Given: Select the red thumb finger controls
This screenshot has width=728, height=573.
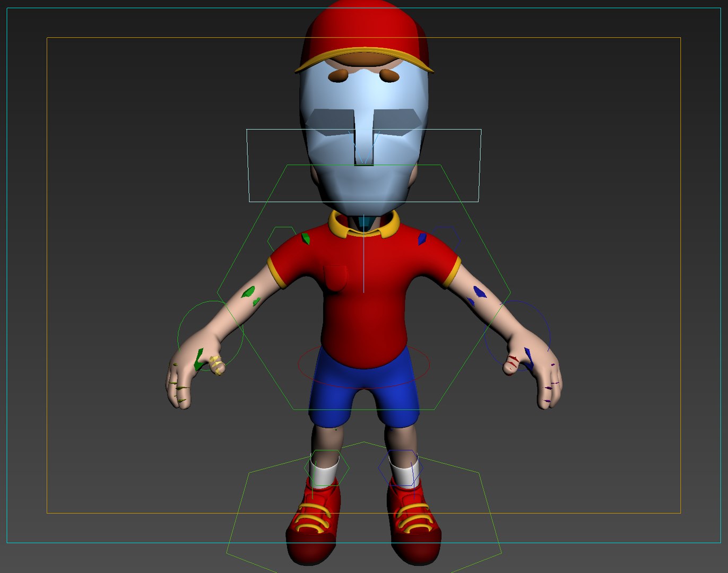Looking at the screenshot, I should 512,363.
